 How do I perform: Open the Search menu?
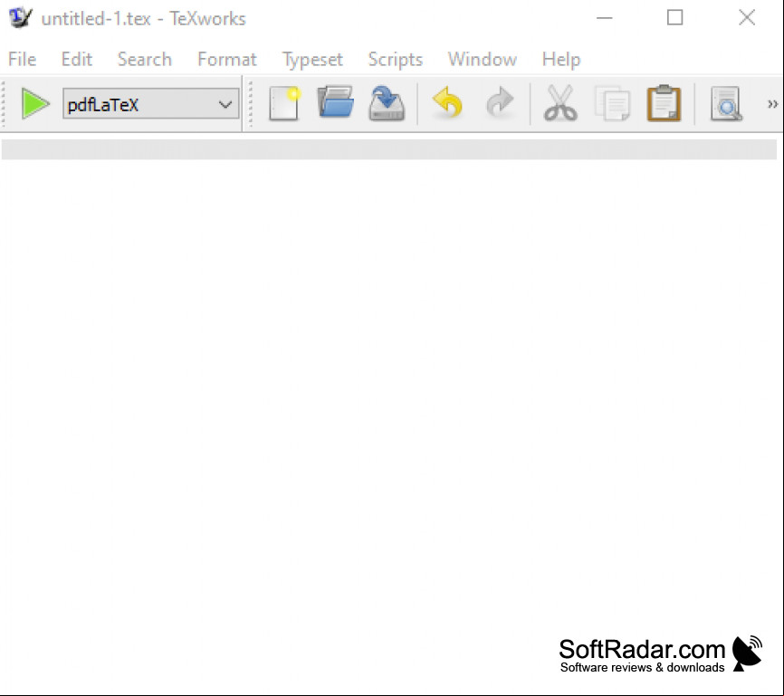pyautogui.click(x=145, y=60)
